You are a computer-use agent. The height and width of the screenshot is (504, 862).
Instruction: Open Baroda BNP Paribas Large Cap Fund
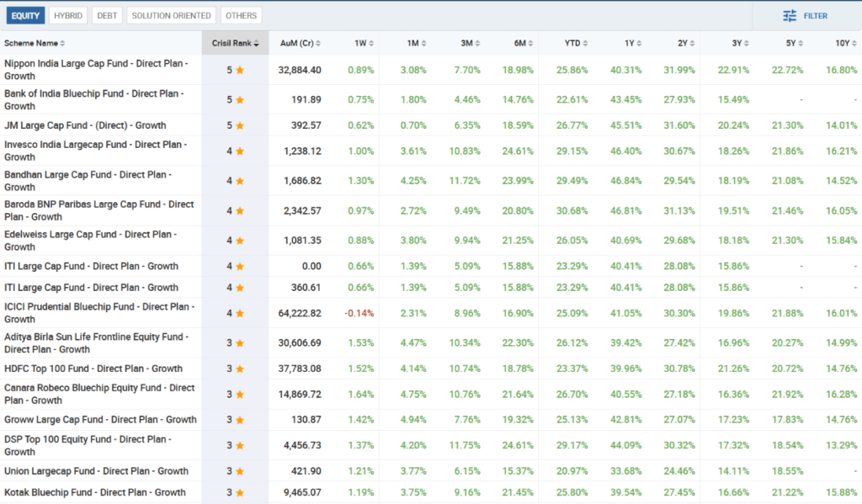click(99, 210)
